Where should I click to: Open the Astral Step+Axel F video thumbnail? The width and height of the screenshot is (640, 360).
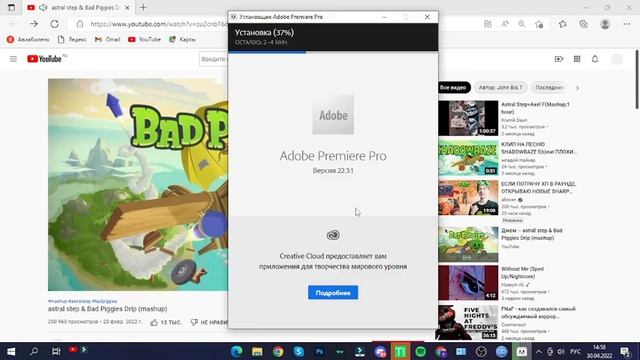pos(468,118)
